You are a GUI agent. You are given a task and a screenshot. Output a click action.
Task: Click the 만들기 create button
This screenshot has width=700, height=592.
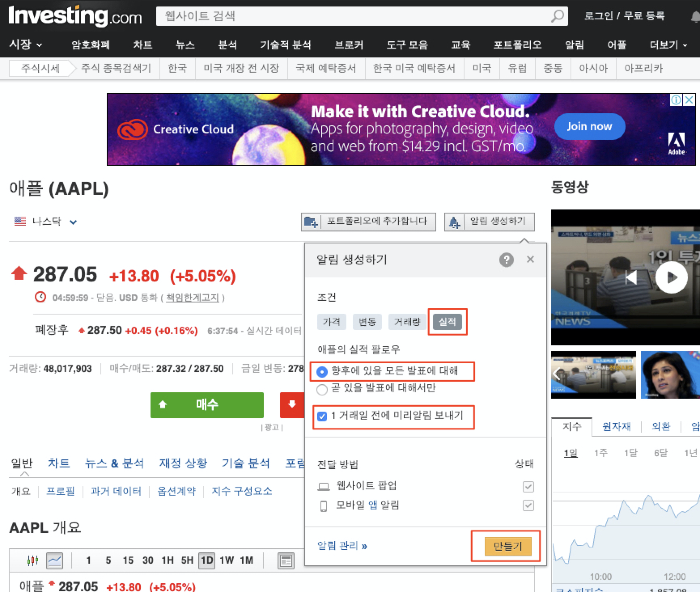point(508,546)
